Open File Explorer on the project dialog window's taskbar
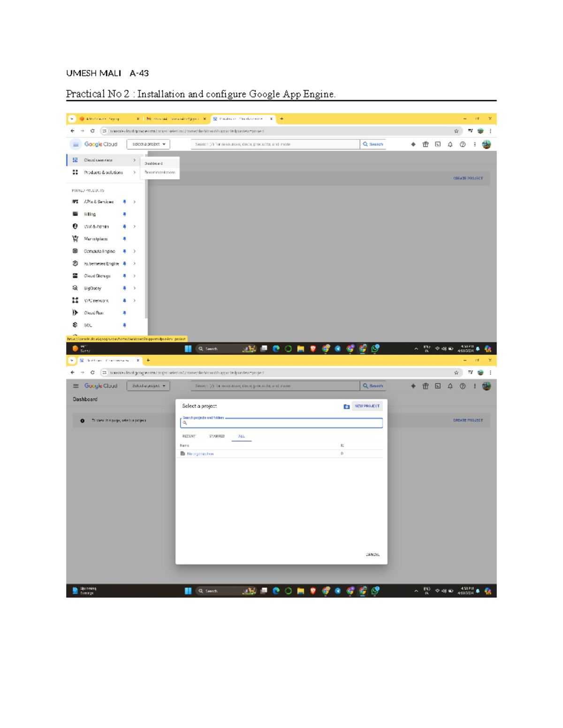Image resolution: width=563 pixels, height=728 pixels. coord(301,591)
